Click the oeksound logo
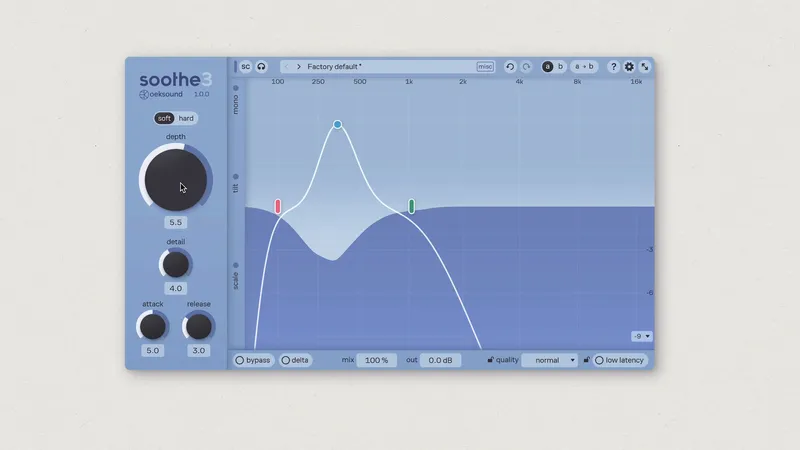The image size is (800, 450). pyautogui.click(x=161, y=94)
